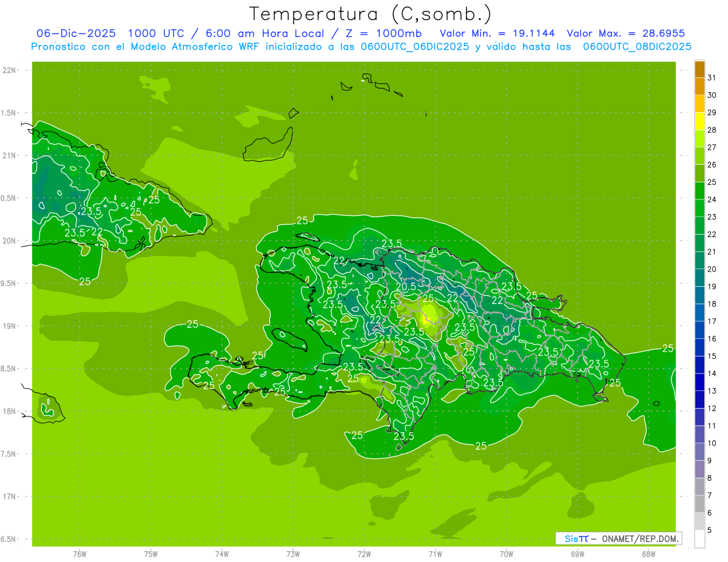728x562 pixels.
Task: Click the orange colorbar swatch between 30 and 31
Action: click(x=700, y=87)
